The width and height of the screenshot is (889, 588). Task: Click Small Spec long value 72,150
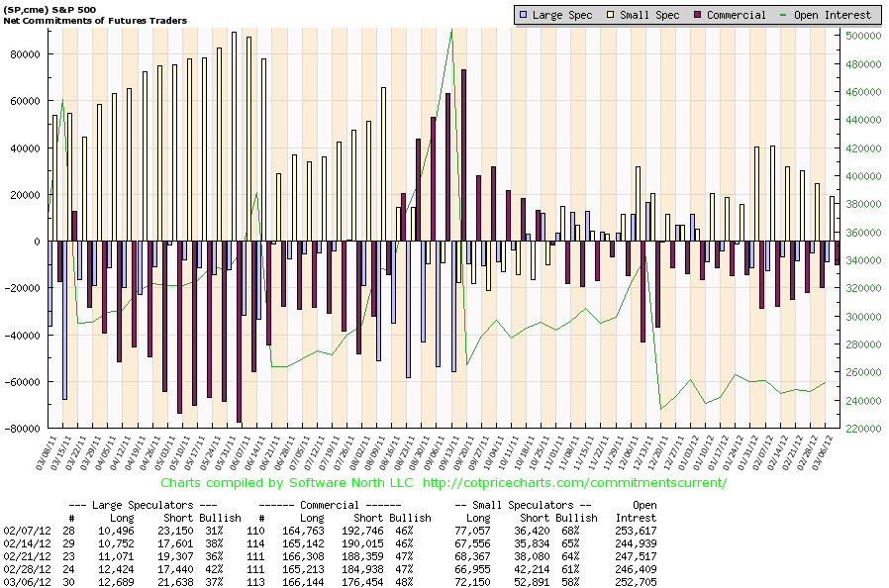(x=473, y=582)
